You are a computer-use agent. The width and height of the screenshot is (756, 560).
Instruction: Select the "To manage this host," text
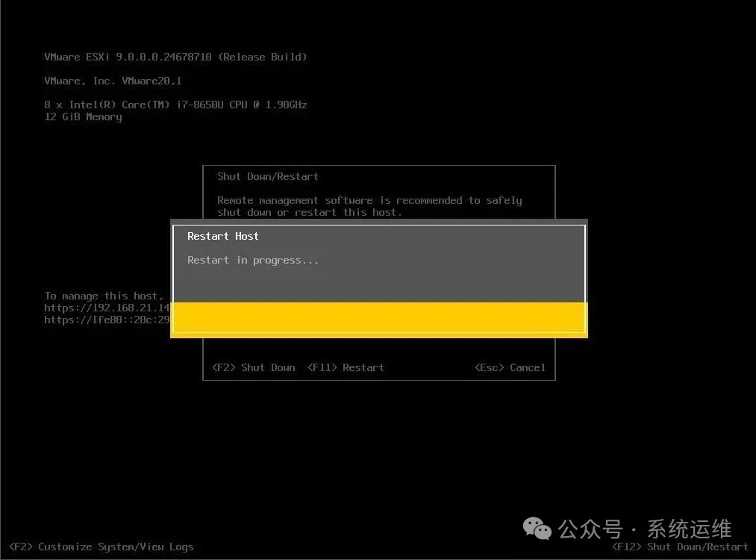(104, 296)
